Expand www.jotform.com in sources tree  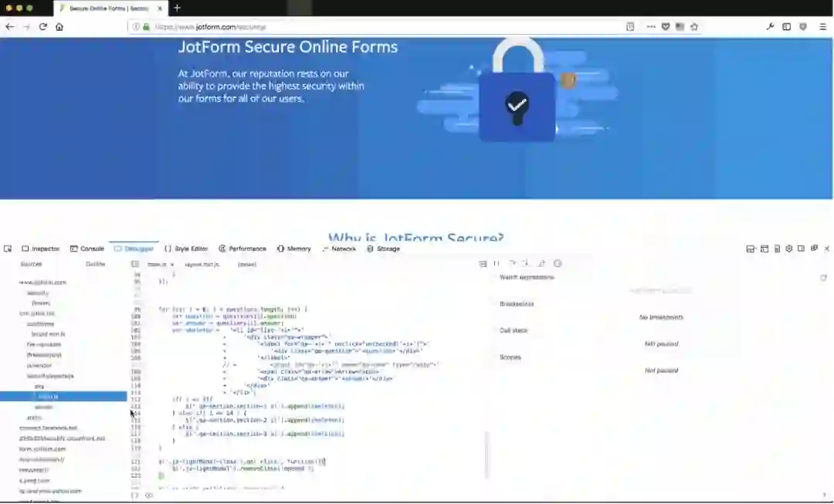pos(42,282)
